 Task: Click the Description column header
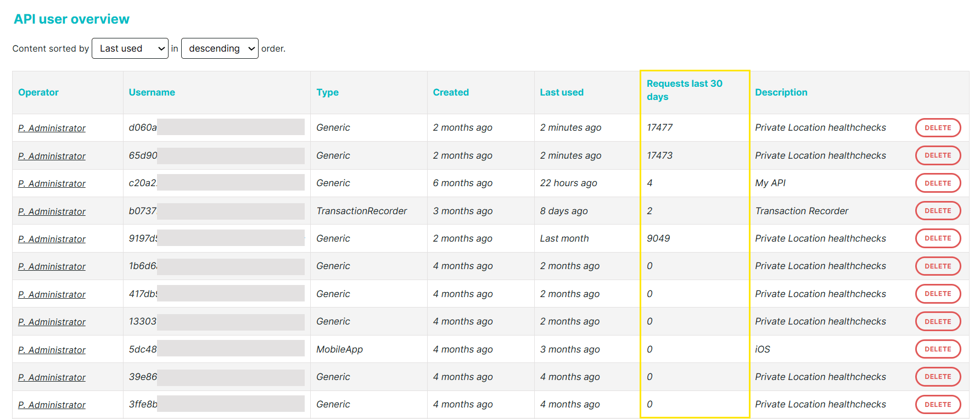click(781, 92)
